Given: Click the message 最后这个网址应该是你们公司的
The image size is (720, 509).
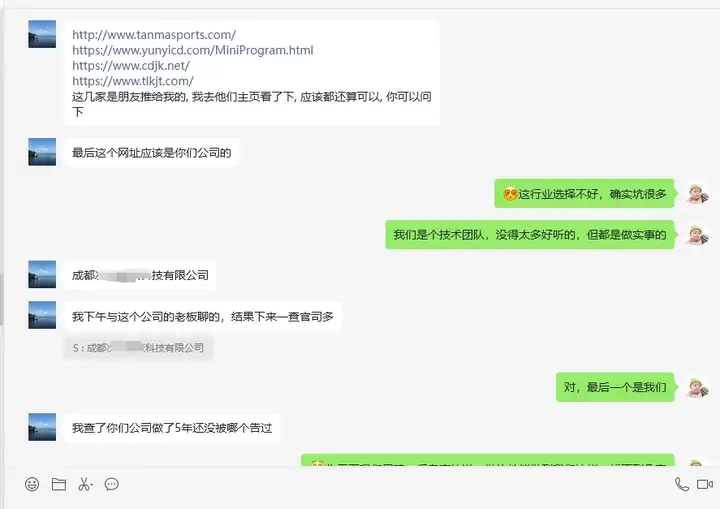Looking at the screenshot, I should [x=152, y=153].
